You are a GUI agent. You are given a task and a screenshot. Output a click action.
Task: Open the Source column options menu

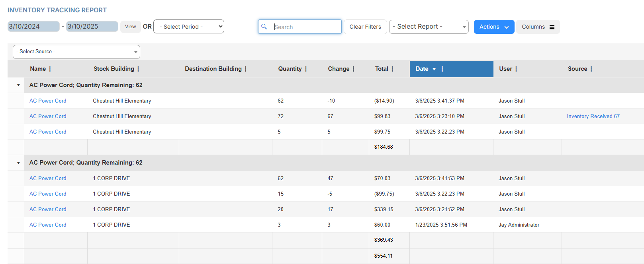(591, 69)
